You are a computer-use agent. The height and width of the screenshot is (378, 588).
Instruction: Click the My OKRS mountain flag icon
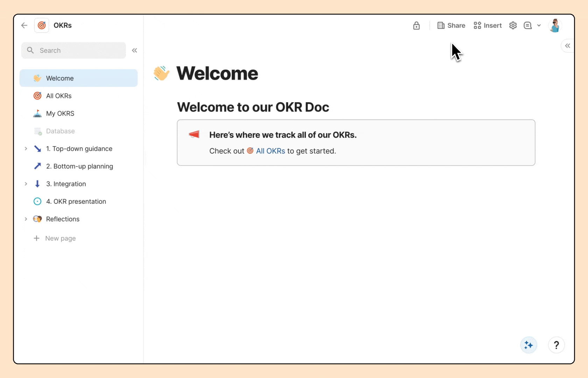[x=37, y=113]
